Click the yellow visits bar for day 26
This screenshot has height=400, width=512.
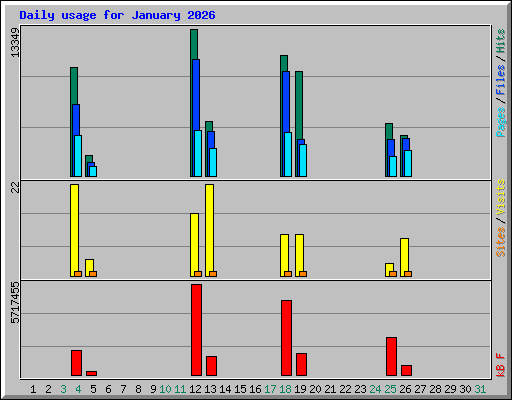tap(404, 254)
